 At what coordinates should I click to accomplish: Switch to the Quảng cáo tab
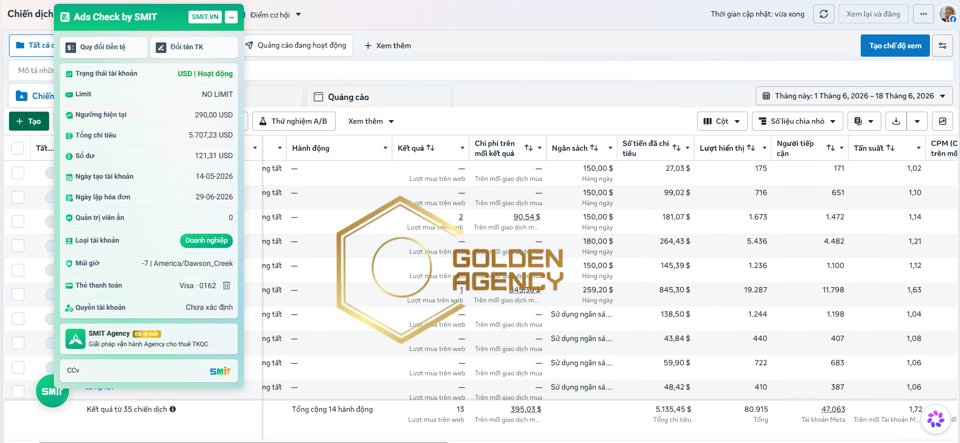pyautogui.click(x=379, y=97)
